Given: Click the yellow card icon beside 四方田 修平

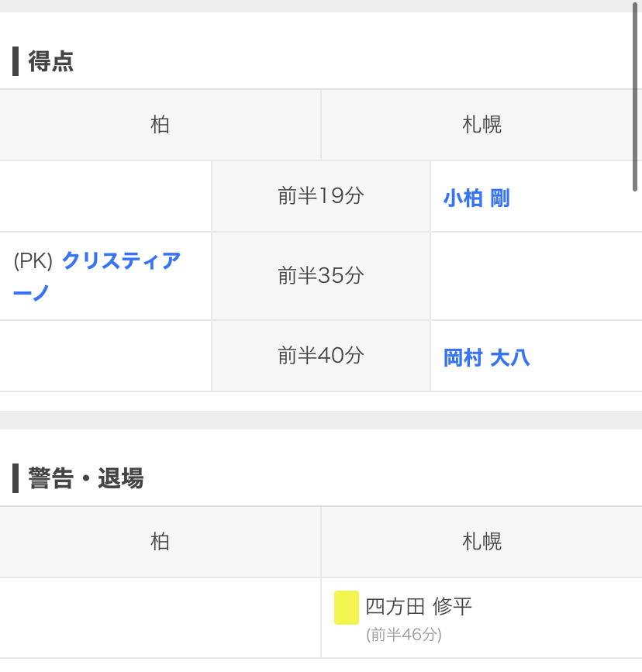Looking at the screenshot, I should 347,608.
